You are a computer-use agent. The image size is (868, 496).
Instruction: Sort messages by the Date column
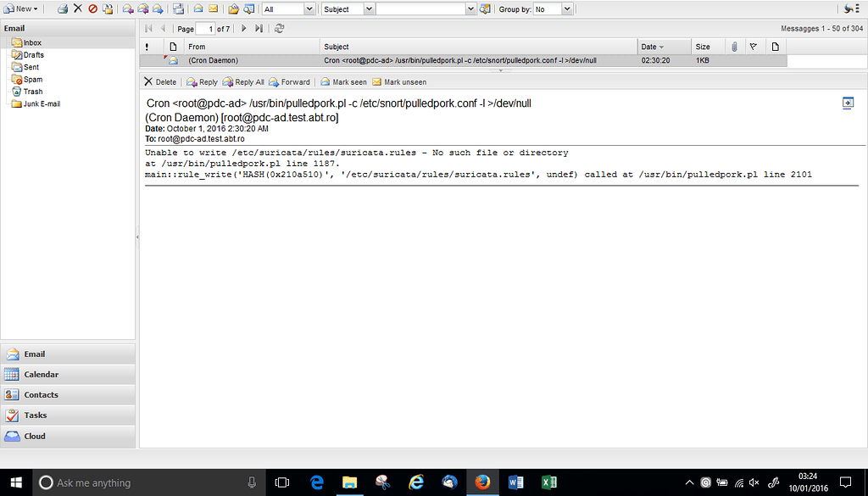pos(665,47)
